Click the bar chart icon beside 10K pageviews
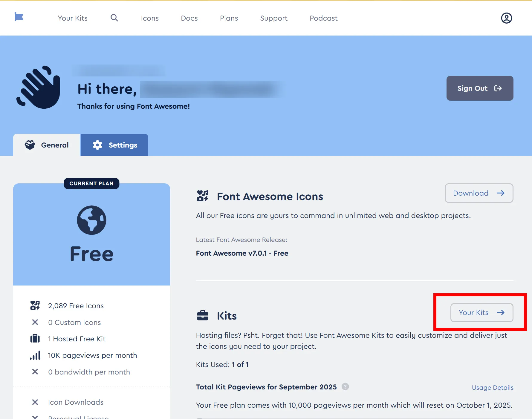Screen dimensions: 532x419 click(x=35, y=355)
